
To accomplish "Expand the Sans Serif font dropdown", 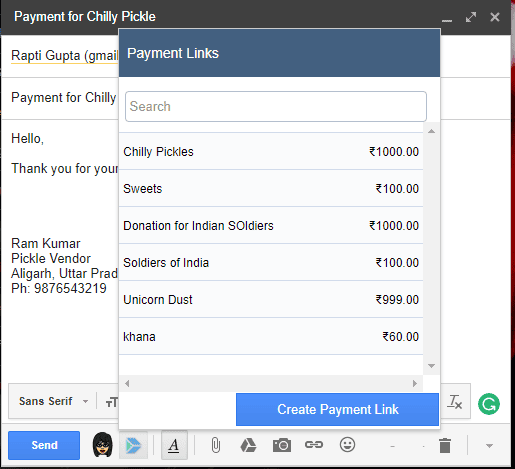I will [x=53, y=401].
